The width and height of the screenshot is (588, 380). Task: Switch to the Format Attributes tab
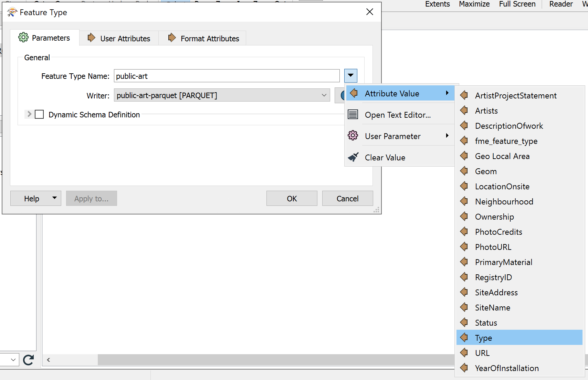[x=202, y=38]
